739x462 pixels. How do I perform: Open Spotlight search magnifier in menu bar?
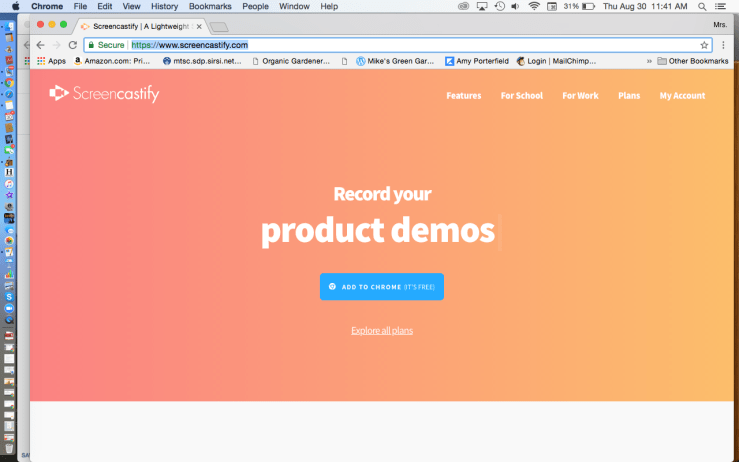[702, 6]
